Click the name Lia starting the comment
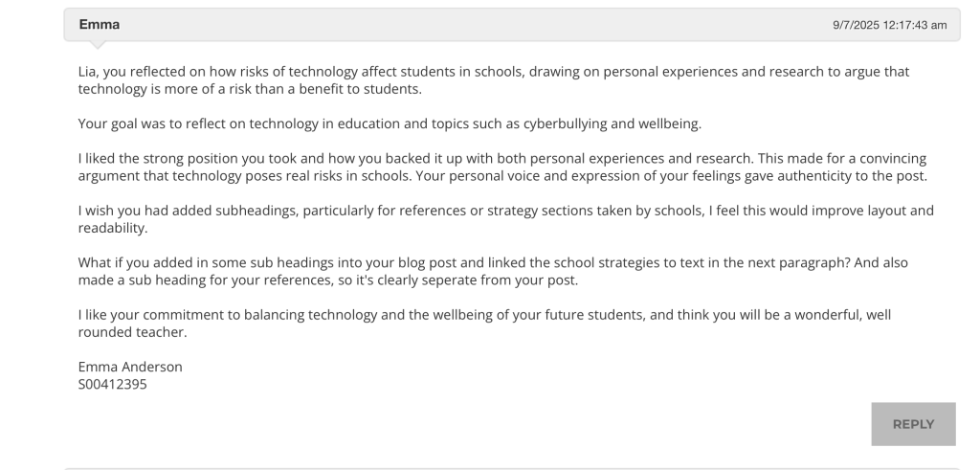Image resolution: width=980 pixels, height=470 pixels. click(87, 71)
